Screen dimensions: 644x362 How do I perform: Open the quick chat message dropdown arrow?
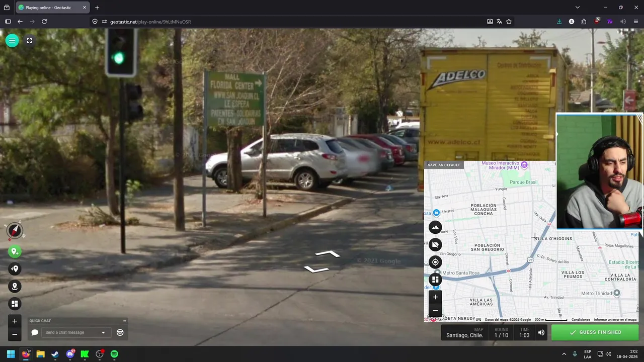(x=103, y=332)
